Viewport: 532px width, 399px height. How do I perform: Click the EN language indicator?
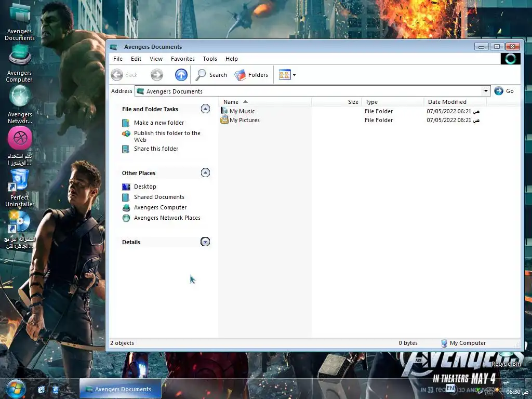tap(450, 388)
